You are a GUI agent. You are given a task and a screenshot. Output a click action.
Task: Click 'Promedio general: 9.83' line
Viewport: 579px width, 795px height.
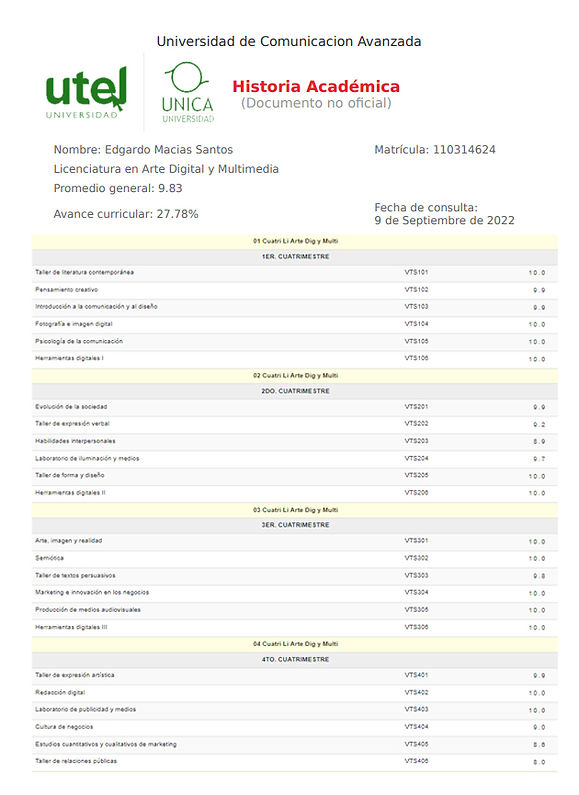[x=118, y=188]
